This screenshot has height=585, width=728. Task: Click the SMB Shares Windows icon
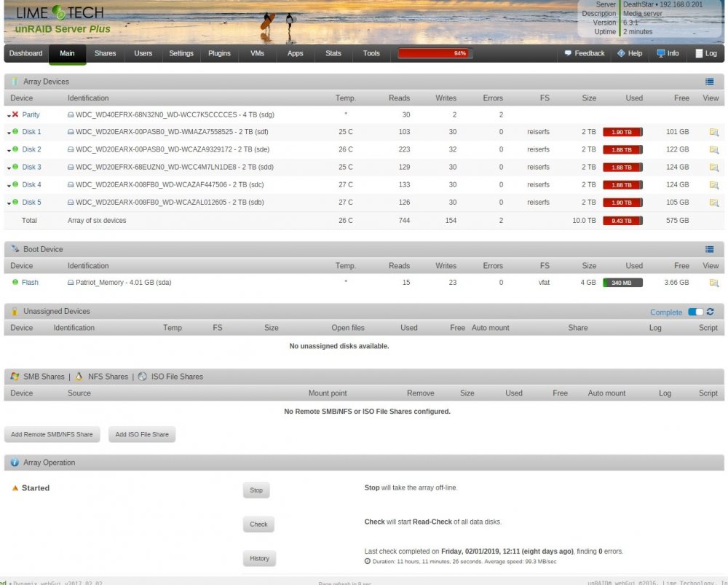15,377
